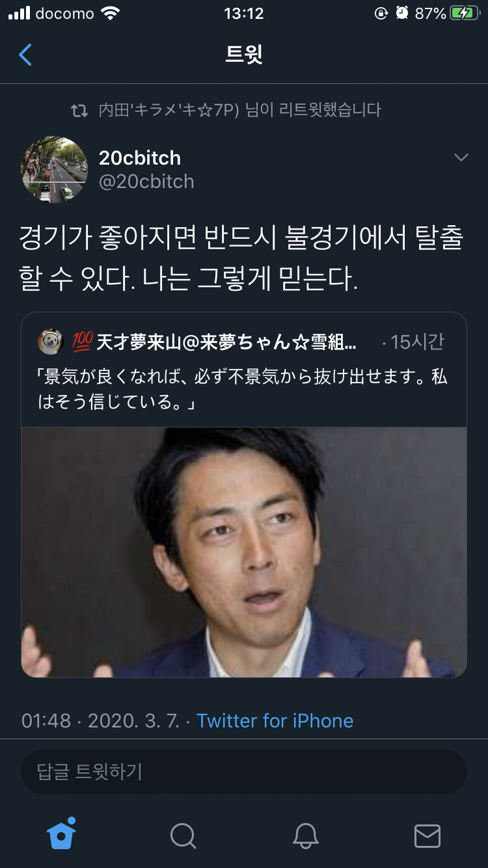Viewport: 488px width, 868px height.
Task: Tap the back arrow icon
Action: click(25, 55)
